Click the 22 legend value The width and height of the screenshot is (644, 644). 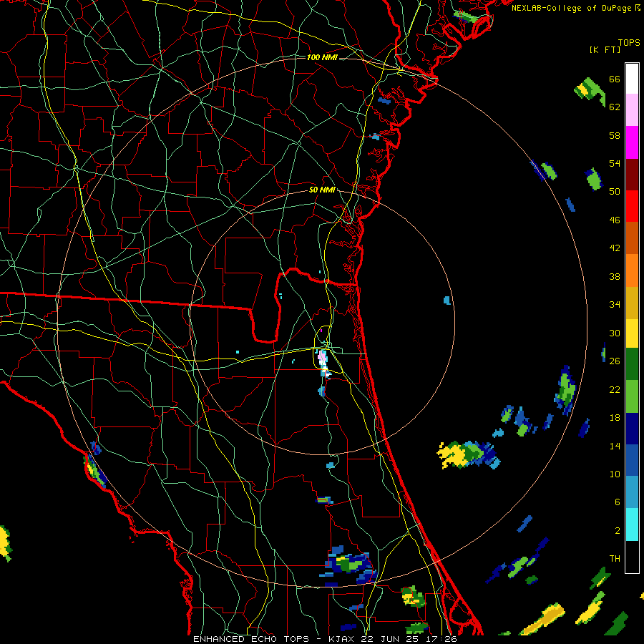pyautogui.click(x=615, y=390)
